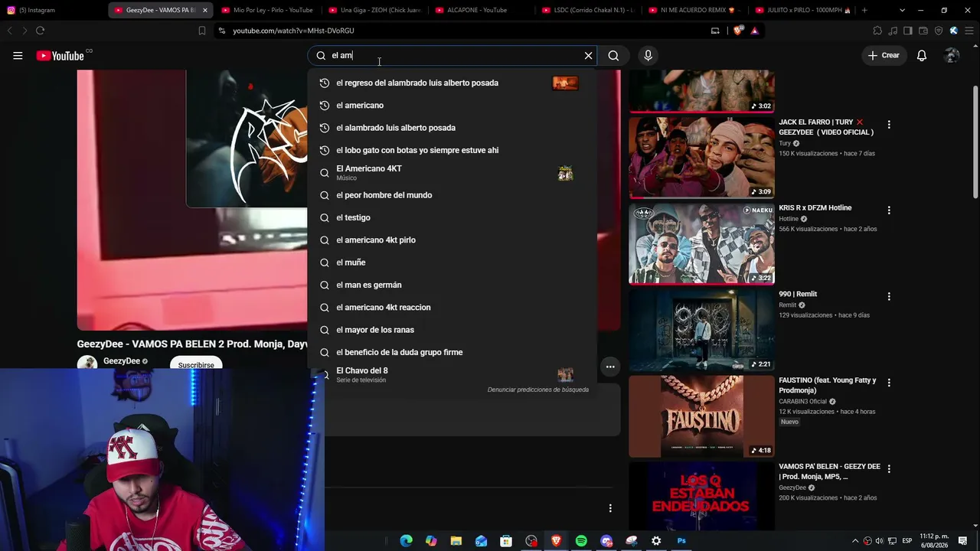
Task: Click "Denunciar predicciones de búsqueda" link
Action: [x=538, y=390]
